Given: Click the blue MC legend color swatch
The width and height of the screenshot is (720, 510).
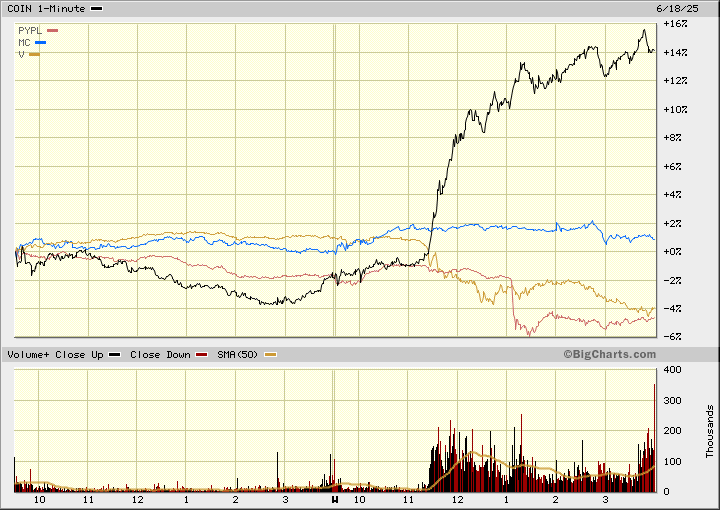Looking at the screenshot, I should 41,43.
